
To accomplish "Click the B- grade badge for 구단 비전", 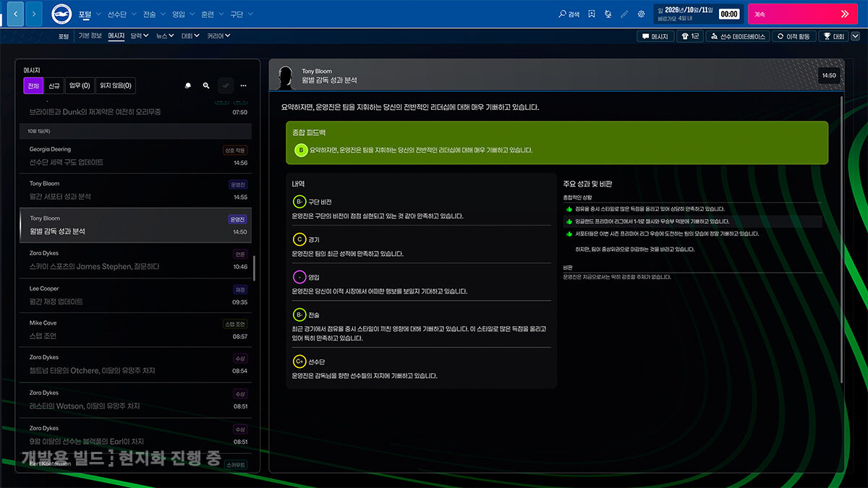I will tap(299, 202).
